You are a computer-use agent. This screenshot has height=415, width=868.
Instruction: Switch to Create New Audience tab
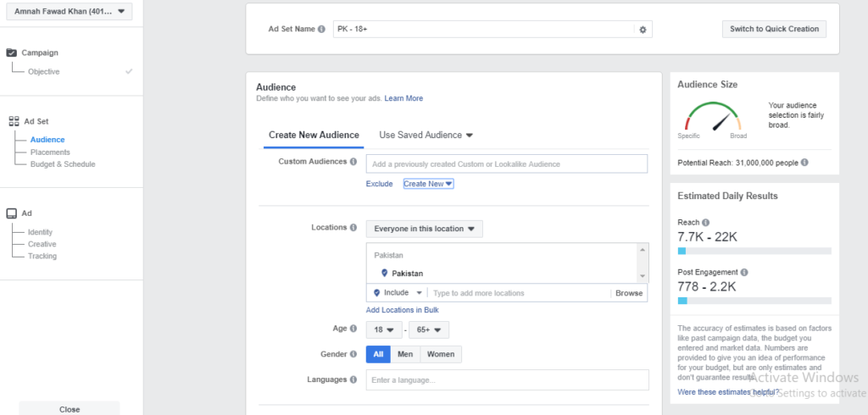click(314, 135)
